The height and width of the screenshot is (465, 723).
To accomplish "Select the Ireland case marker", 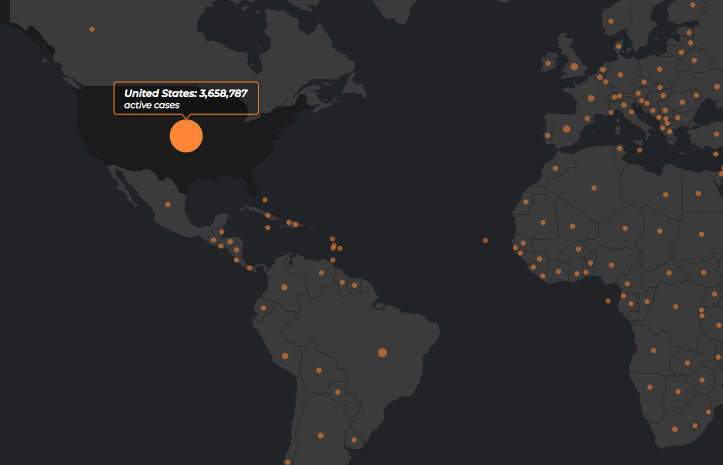I will [x=548, y=63].
